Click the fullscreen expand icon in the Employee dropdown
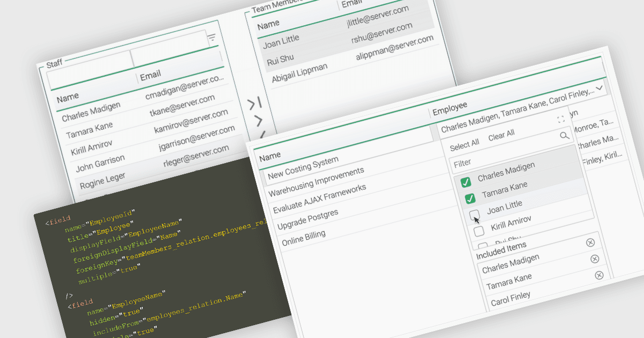 click(561, 119)
